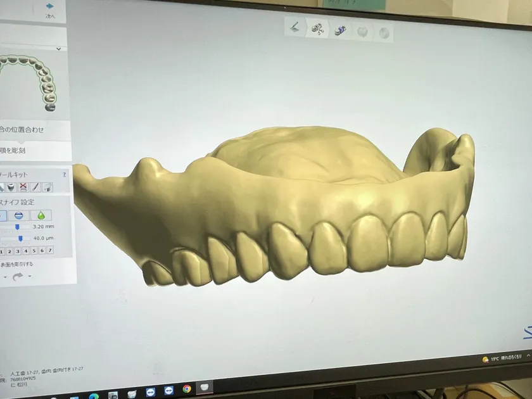Select the red X remove toolkit tool
The height and width of the screenshot is (399, 532).
[23, 187]
